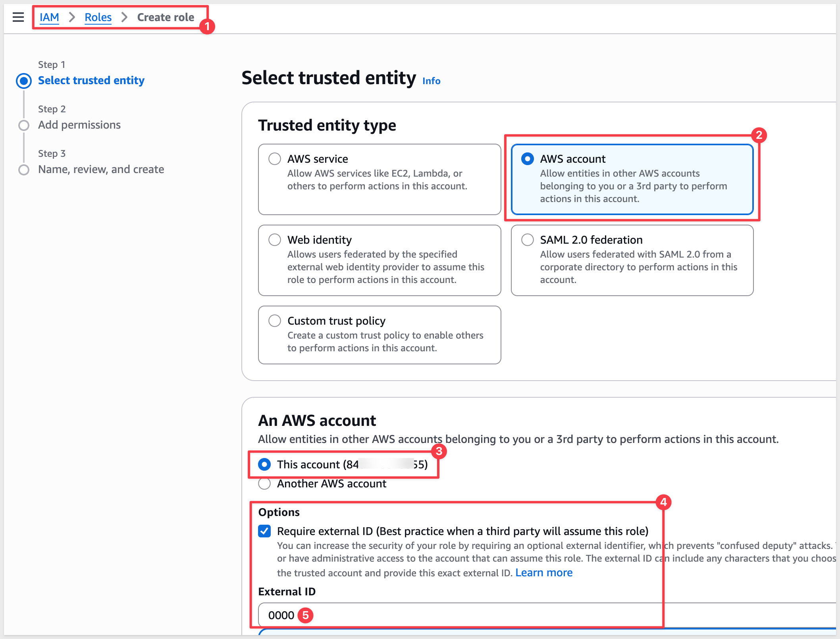The height and width of the screenshot is (639, 840).
Task: Select the AWS account entity type
Action: [x=632, y=179]
